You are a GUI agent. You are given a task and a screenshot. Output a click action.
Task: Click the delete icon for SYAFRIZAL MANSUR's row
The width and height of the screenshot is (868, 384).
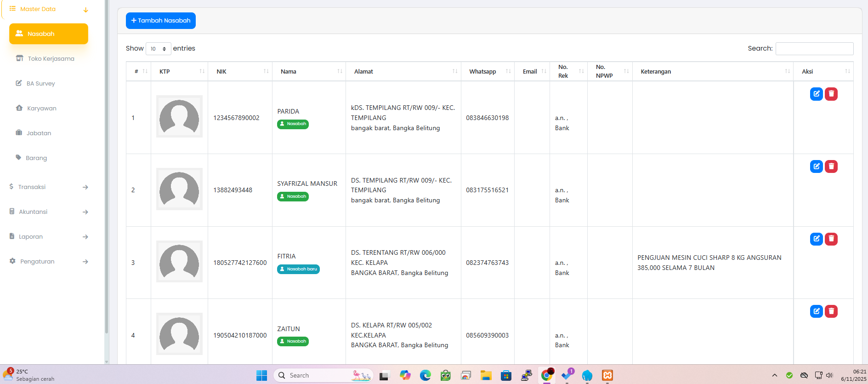point(831,166)
